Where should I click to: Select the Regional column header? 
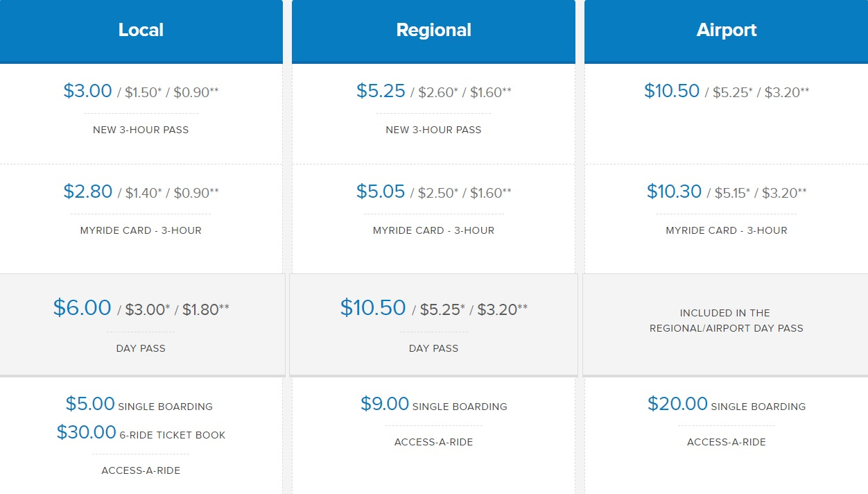pos(433,31)
